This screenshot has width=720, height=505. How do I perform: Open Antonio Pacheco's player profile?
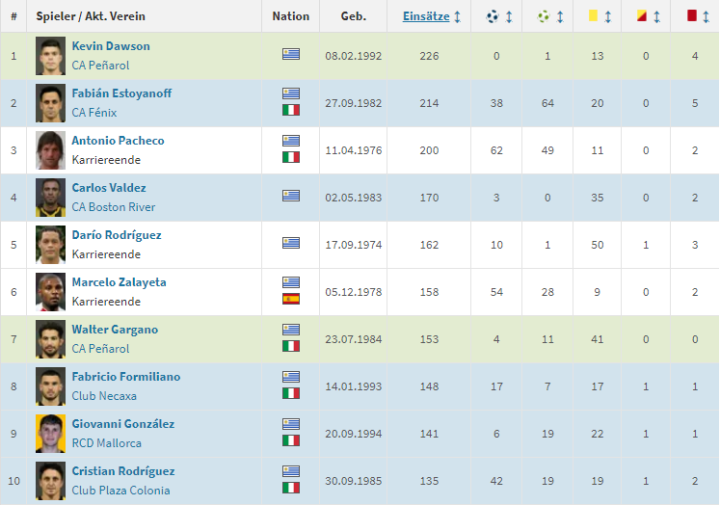pos(117,140)
